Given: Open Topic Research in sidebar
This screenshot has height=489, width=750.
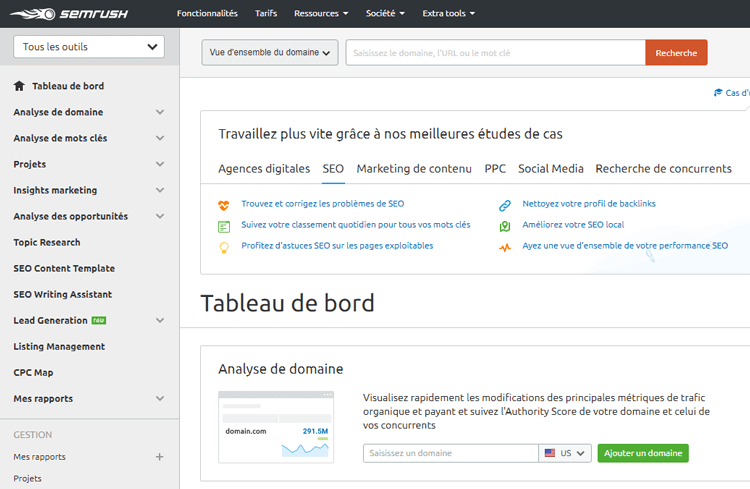Looking at the screenshot, I should click(47, 243).
